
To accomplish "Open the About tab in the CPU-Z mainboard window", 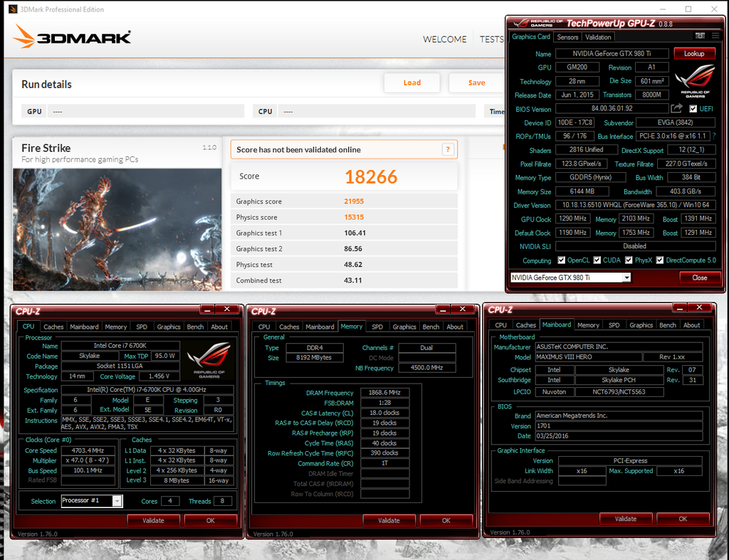I will tap(691, 325).
